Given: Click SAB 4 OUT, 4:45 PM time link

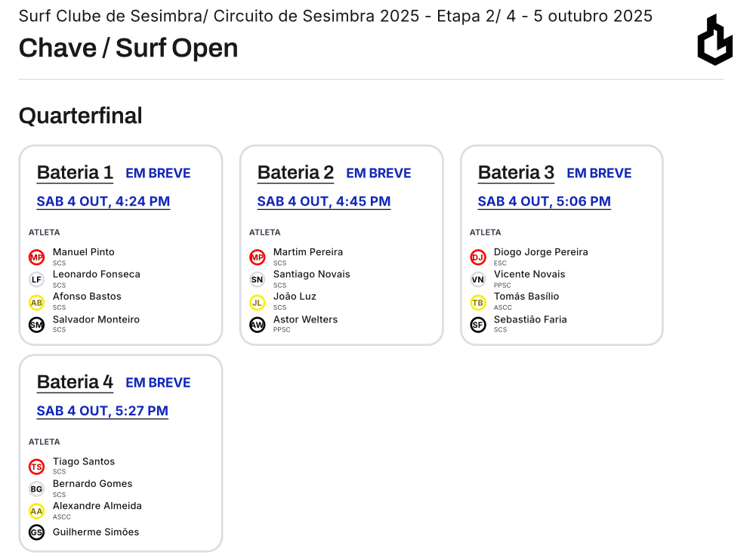Looking at the screenshot, I should pos(323,202).
